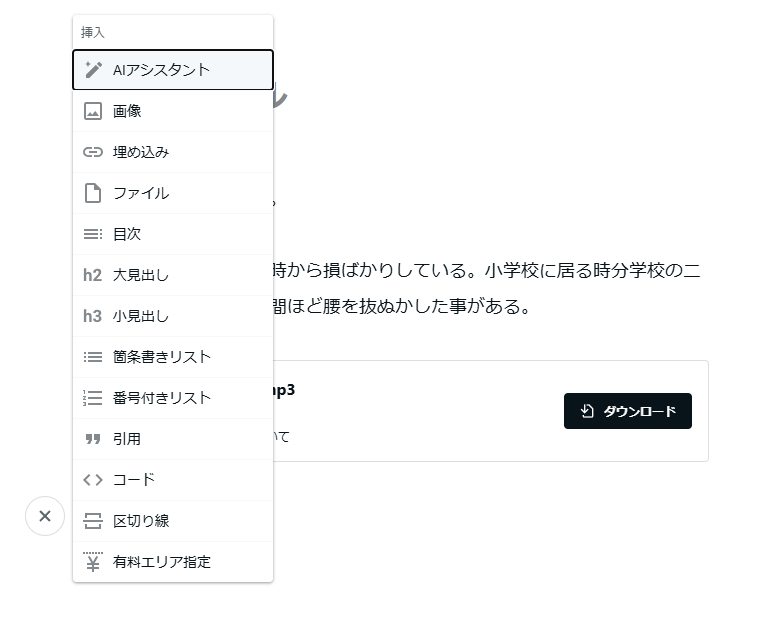Click the image insert icon

click(x=93, y=111)
